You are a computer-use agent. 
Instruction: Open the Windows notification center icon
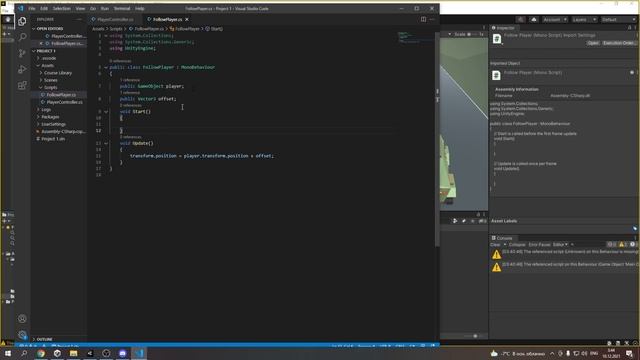tap(629, 353)
